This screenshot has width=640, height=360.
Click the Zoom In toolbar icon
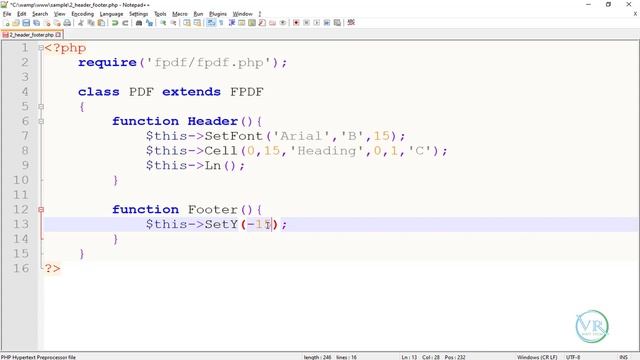click(x=163, y=23)
